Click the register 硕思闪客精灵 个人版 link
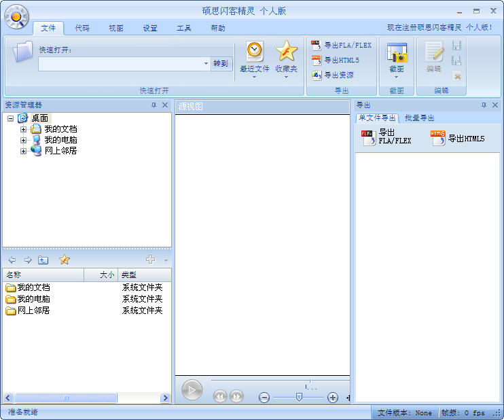504x420 pixels. tap(439, 27)
